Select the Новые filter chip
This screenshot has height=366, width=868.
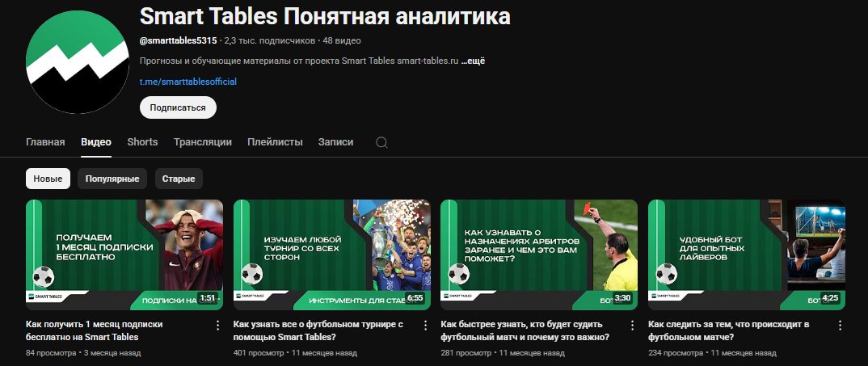tap(48, 179)
